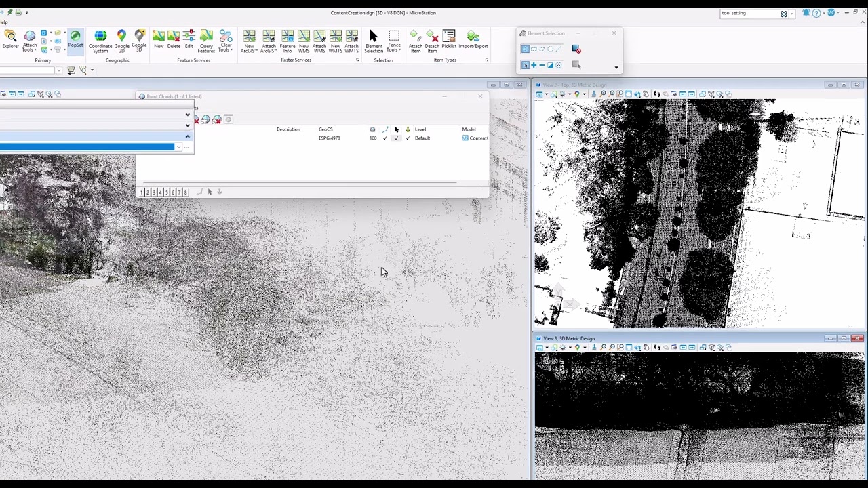This screenshot has height=488, width=868.
Task: Open Query Features tool
Action: (206, 42)
